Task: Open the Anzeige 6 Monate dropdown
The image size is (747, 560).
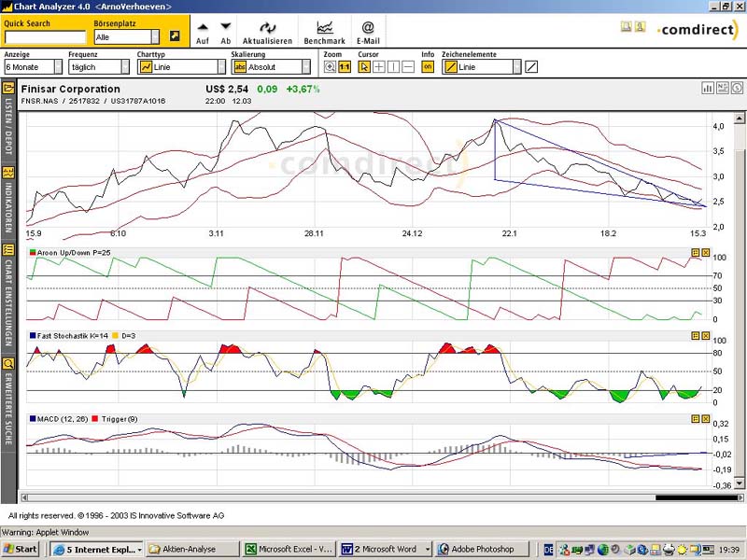Action: point(57,67)
